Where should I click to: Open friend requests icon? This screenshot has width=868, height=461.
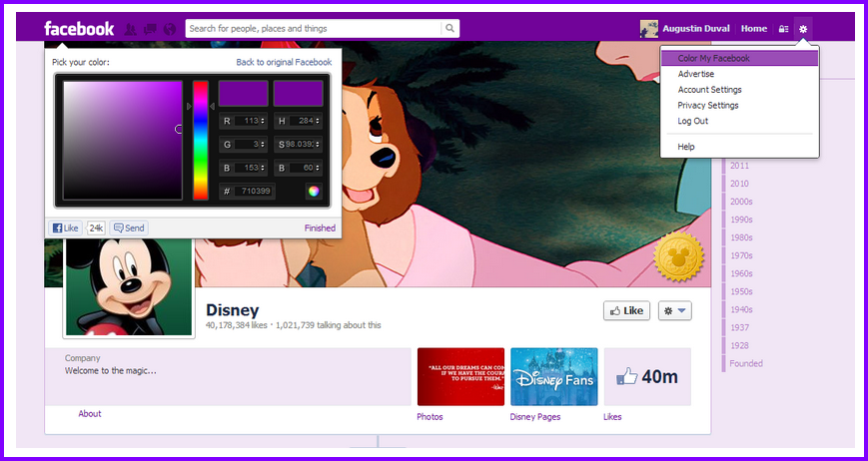pos(130,29)
